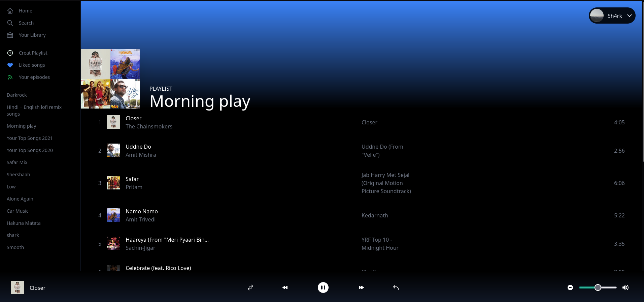Click the Search magnifier icon
Screen dimensions: 644x302
10,23
